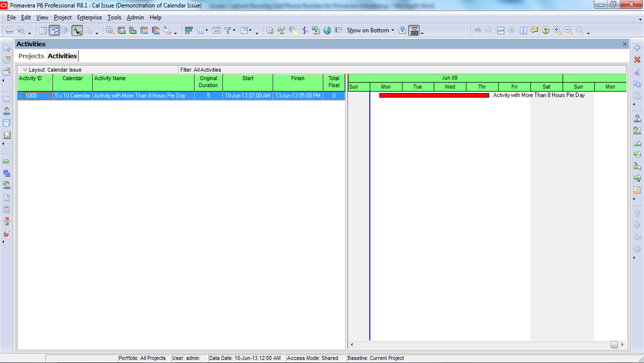Click the Progress Spotlight icon
The height and width of the screenshot is (363, 644).
(x=293, y=30)
